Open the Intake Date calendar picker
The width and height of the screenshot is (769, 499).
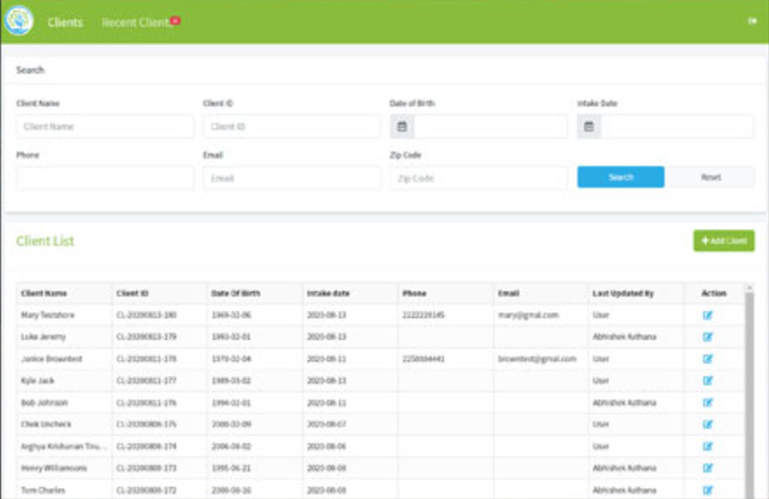(589, 127)
